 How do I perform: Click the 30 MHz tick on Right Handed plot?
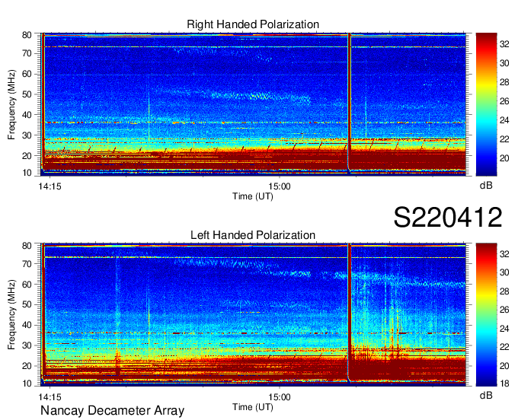(27, 135)
